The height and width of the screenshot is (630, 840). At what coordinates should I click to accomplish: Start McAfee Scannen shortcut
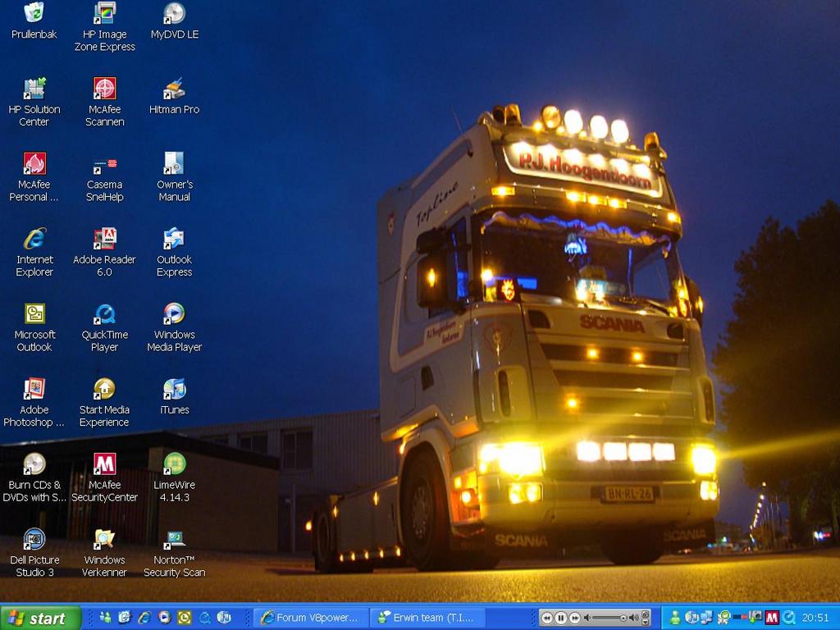point(104,102)
